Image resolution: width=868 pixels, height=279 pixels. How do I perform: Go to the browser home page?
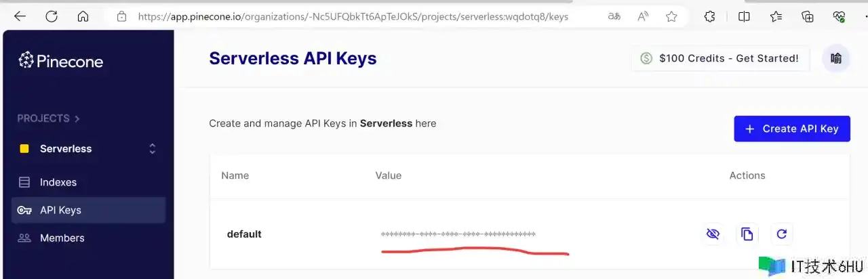click(83, 16)
